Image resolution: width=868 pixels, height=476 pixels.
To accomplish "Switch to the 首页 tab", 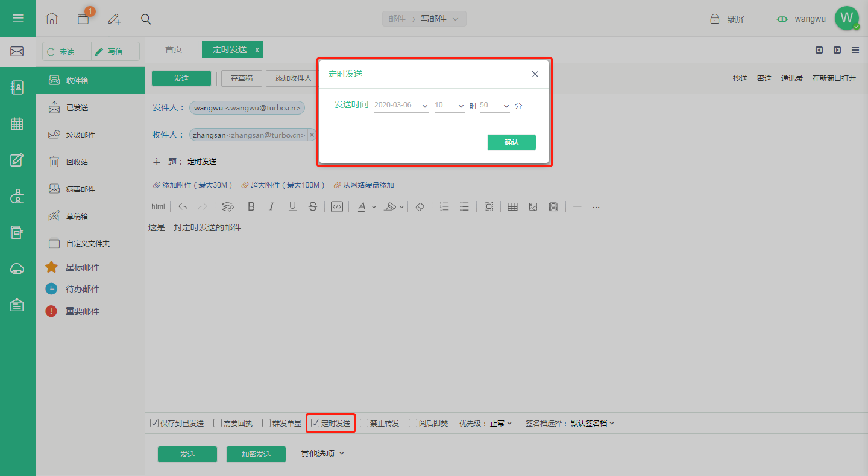I will click(x=174, y=49).
